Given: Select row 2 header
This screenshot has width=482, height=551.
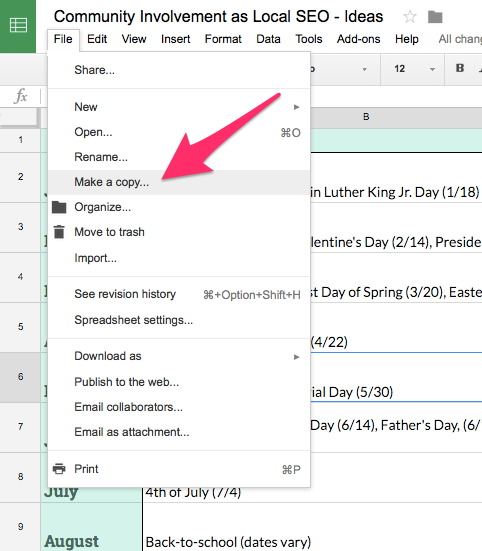Looking at the screenshot, I should point(20,177).
